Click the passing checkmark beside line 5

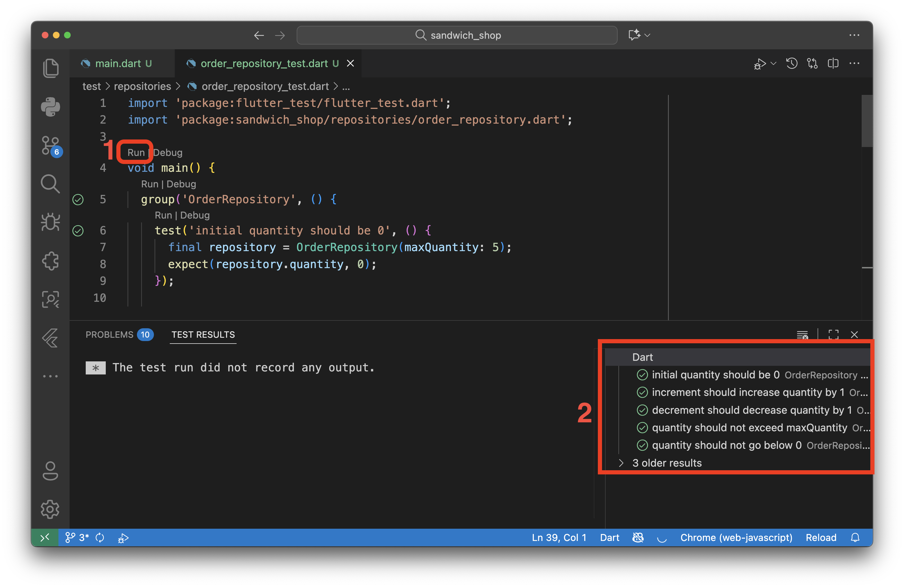78,199
